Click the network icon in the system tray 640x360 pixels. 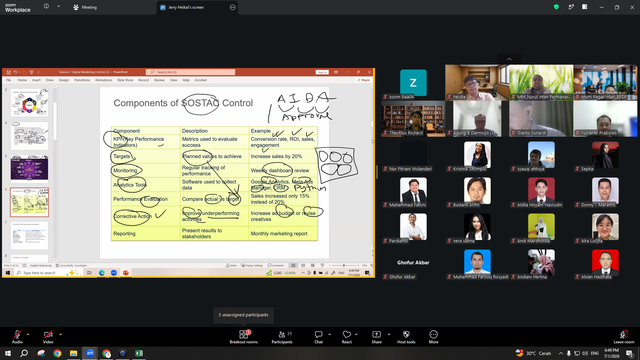[x=577, y=353]
